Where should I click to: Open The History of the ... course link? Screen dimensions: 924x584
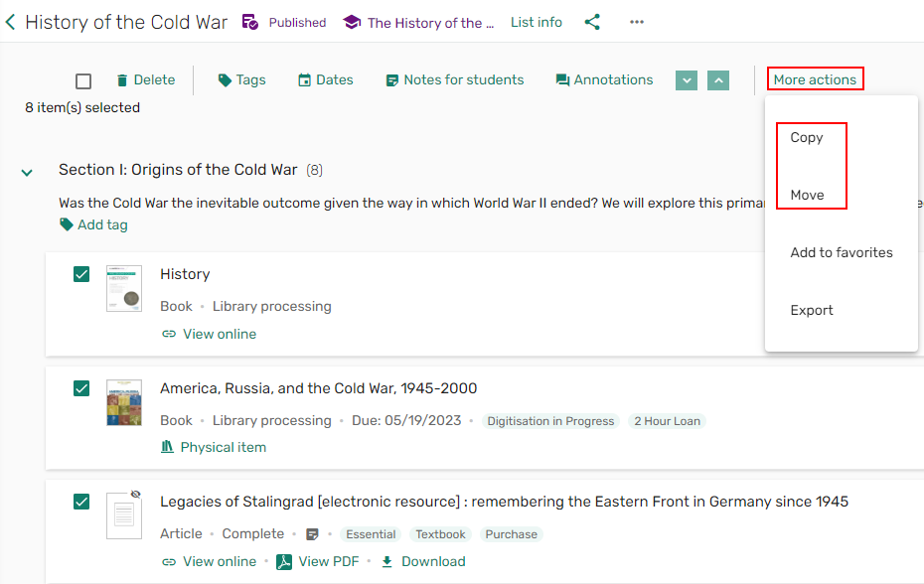pos(431,23)
